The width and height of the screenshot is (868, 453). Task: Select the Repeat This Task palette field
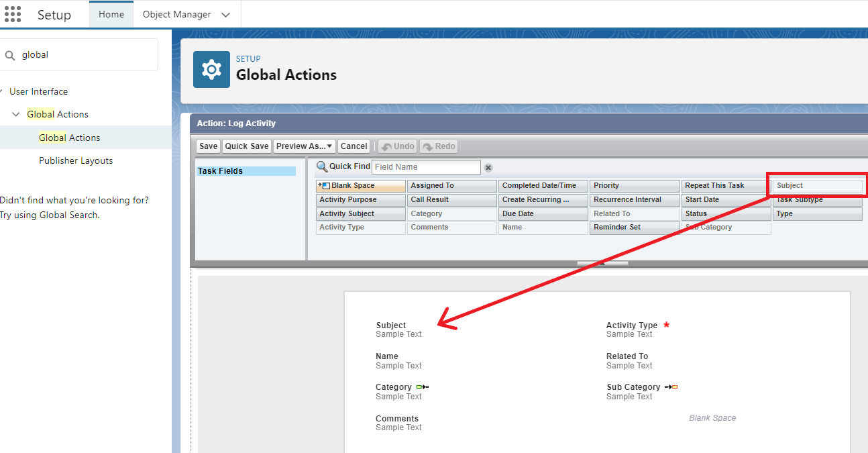point(726,186)
